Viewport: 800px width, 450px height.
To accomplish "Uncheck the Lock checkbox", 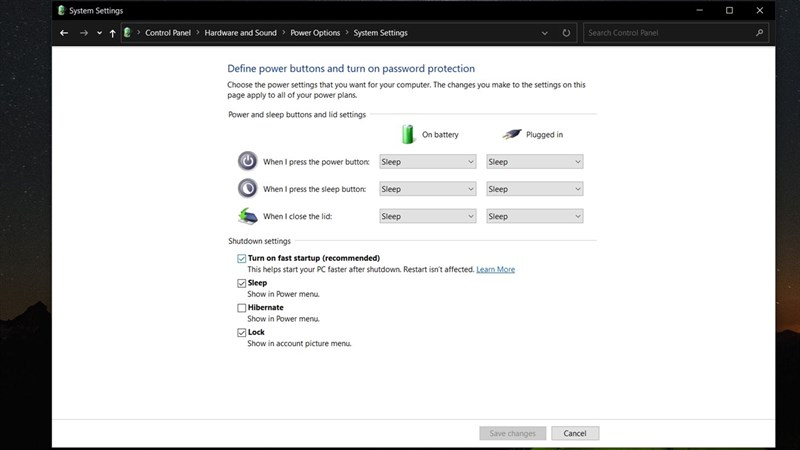I will tap(241, 333).
